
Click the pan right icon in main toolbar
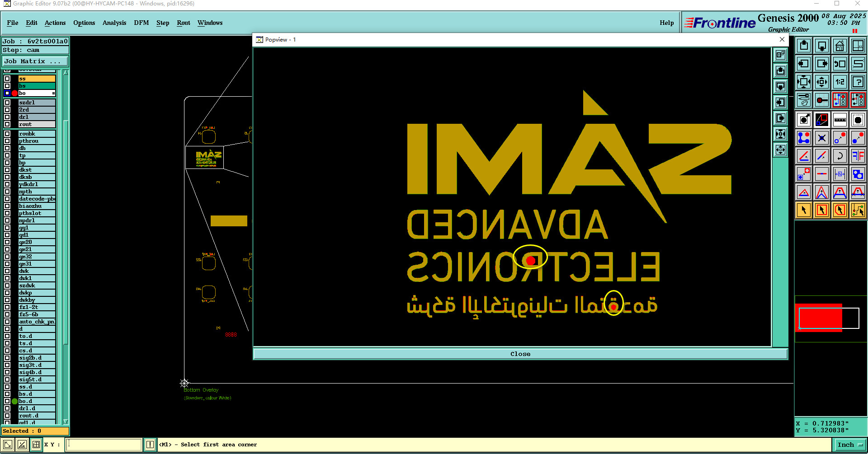pos(822,64)
